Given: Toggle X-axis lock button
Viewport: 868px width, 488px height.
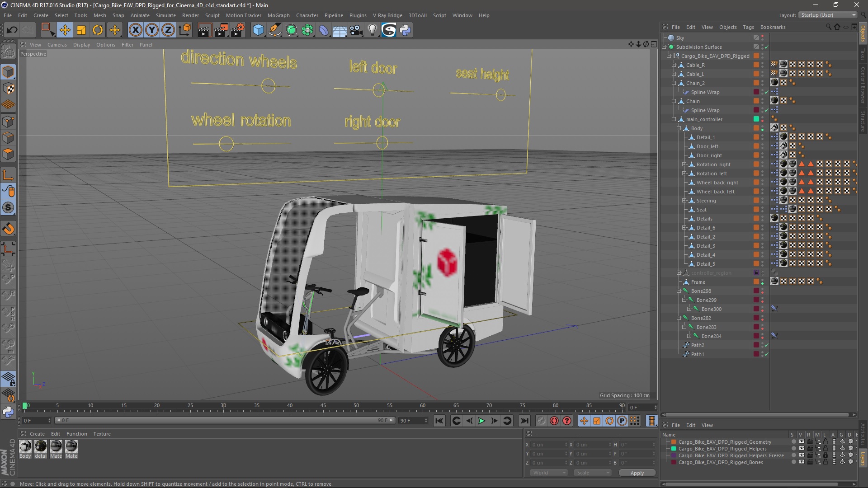Looking at the screenshot, I should (x=135, y=30).
